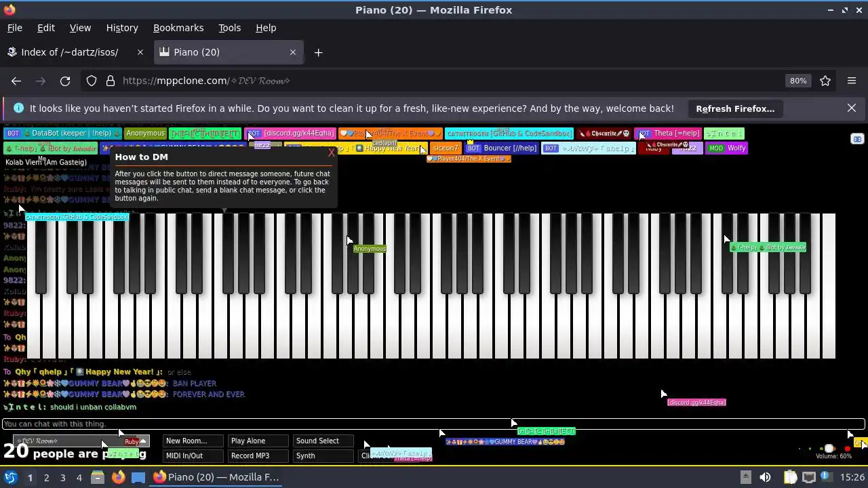Viewport: 868px width, 488px height.
Task: Select the Obscurite player tag in top row
Action: click(604, 134)
